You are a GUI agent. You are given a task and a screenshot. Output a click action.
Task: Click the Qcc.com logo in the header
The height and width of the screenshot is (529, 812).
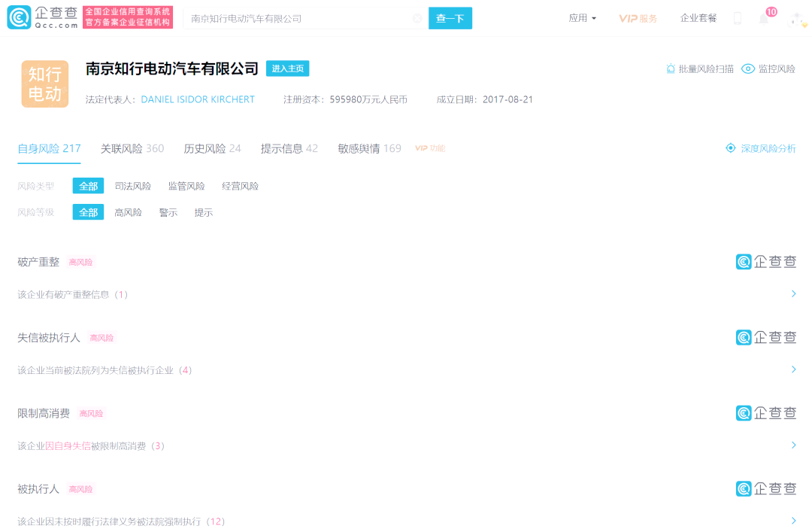click(42, 17)
